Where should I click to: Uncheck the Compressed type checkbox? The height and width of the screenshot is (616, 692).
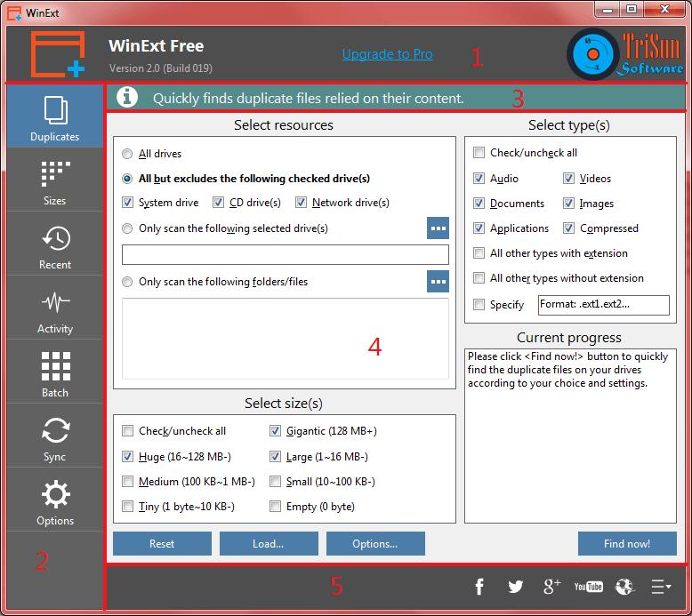[x=568, y=228]
